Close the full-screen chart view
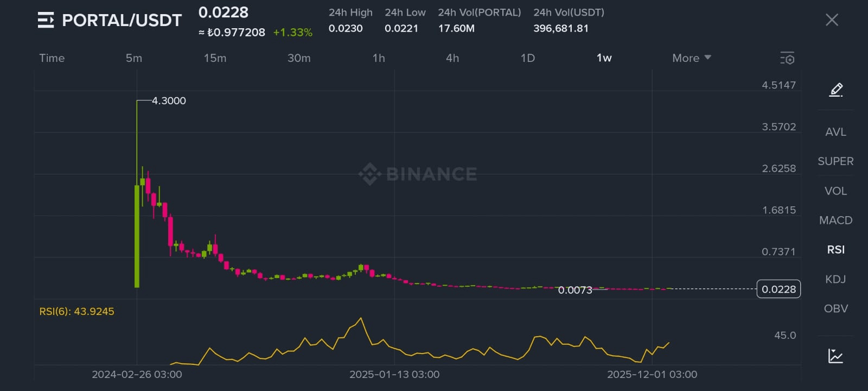This screenshot has height=391, width=868. (832, 20)
